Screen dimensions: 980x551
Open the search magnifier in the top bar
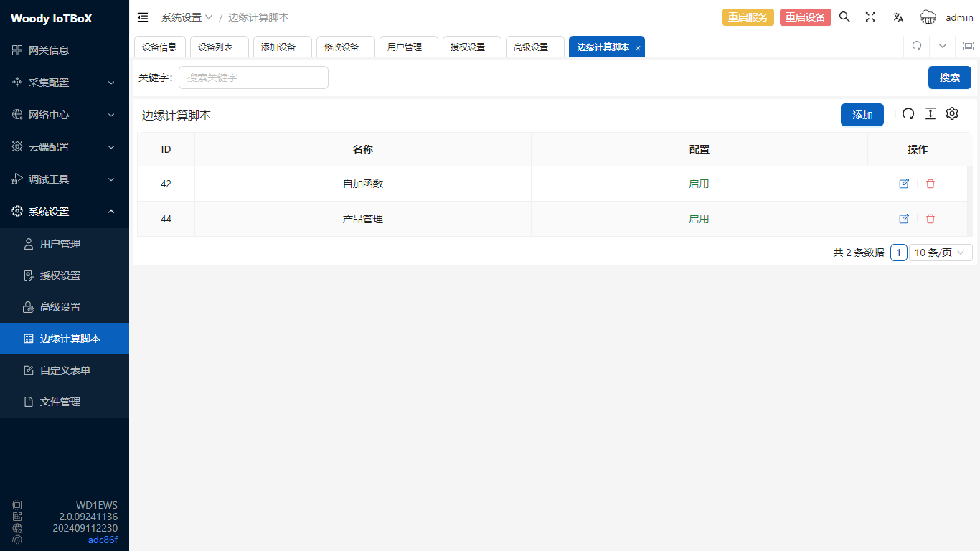pyautogui.click(x=844, y=17)
